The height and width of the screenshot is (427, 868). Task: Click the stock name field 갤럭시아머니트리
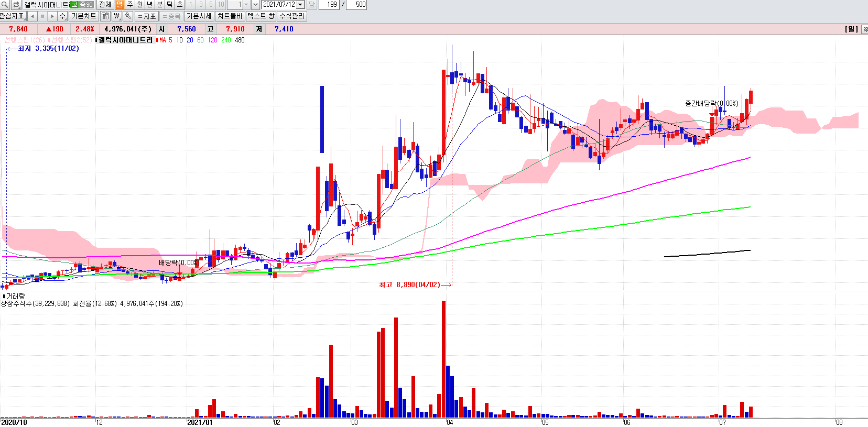click(47, 5)
